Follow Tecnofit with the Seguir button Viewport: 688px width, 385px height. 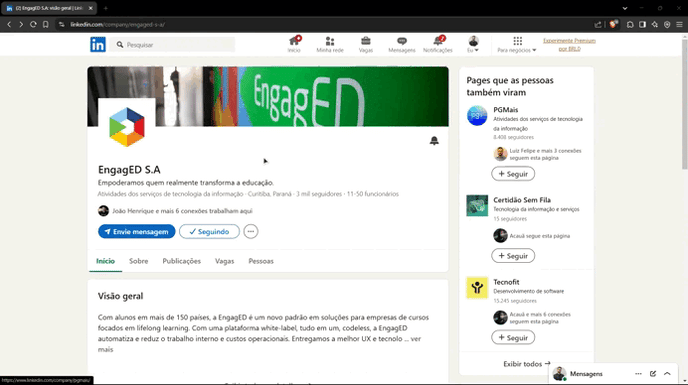[x=513, y=338]
